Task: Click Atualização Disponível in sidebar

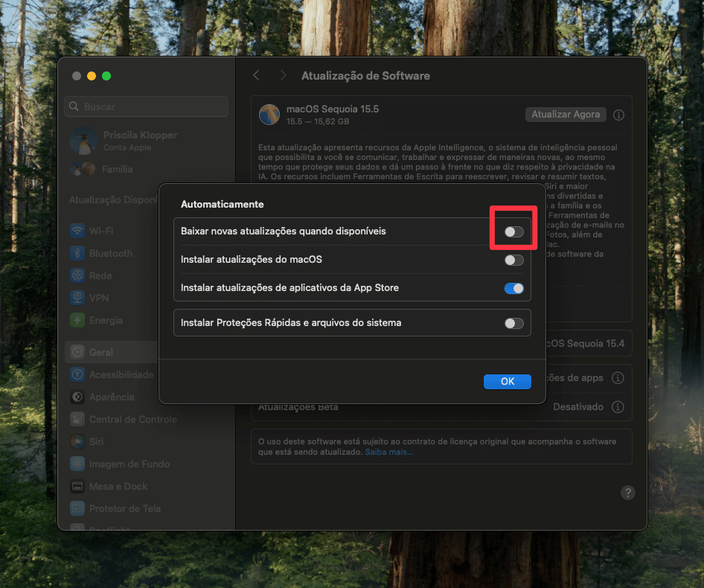Action: point(114,200)
